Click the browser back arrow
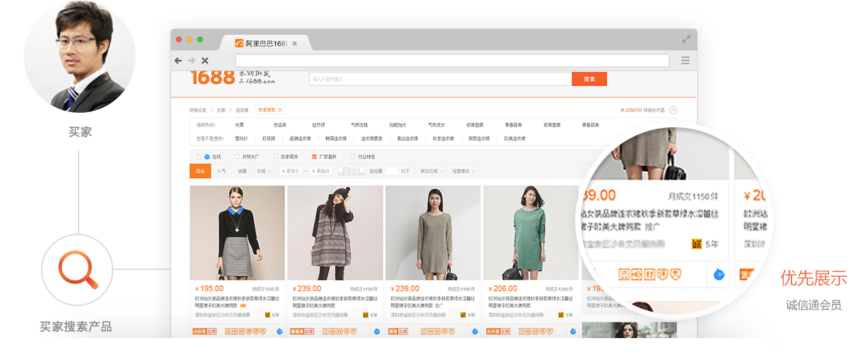 179,61
